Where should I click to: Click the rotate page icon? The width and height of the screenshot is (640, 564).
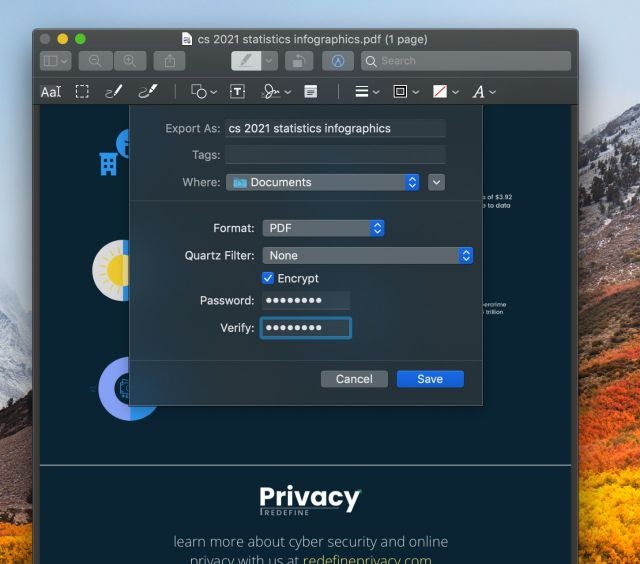click(x=297, y=61)
